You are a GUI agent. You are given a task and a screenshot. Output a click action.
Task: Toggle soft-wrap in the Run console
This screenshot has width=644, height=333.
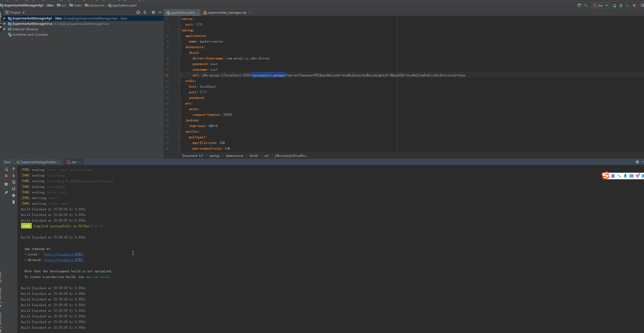(14, 182)
